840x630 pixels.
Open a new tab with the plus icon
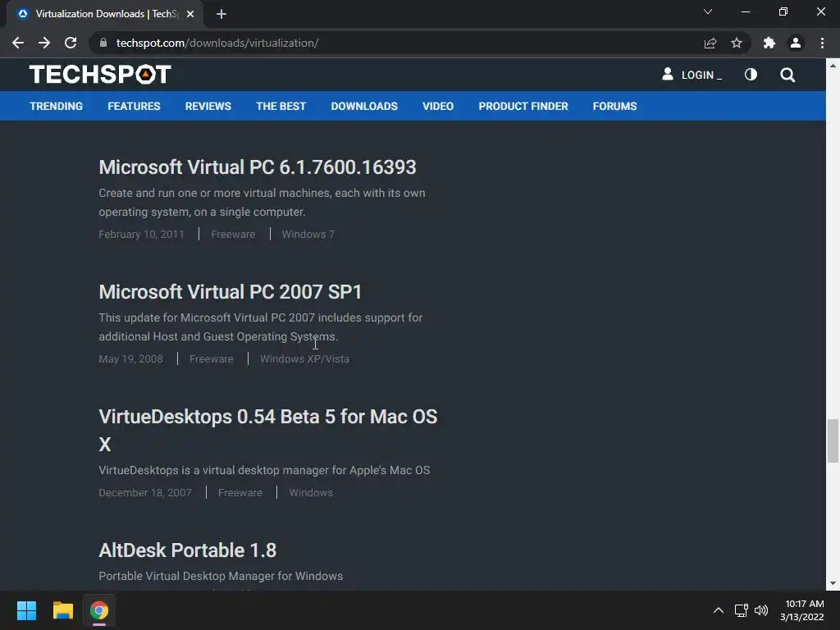click(221, 14)
